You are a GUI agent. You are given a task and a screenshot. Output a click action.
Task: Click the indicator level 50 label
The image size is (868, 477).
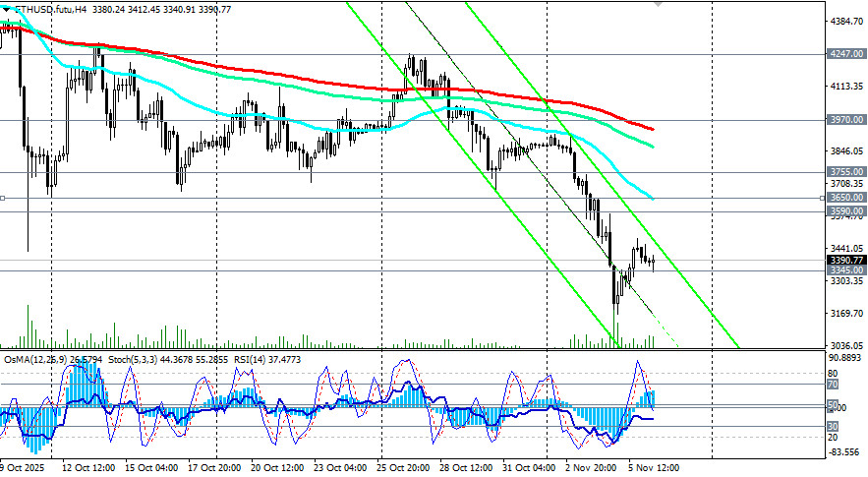point(833,405)
